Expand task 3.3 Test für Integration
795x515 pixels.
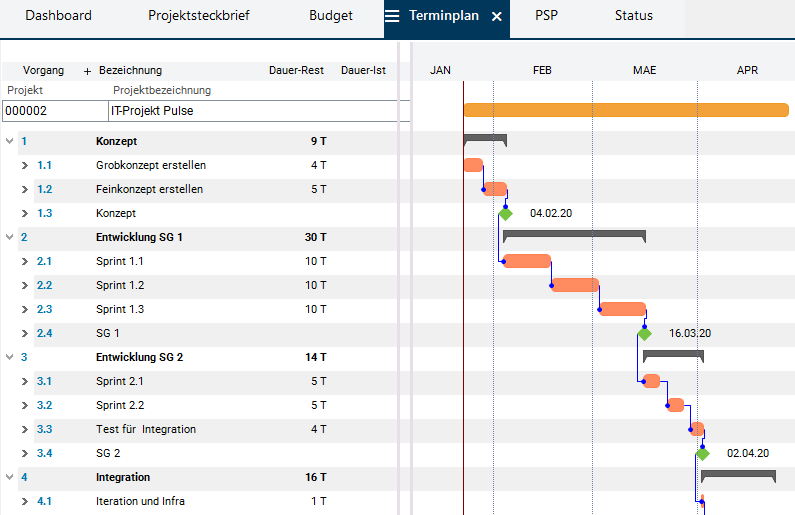tap(25, 429)
